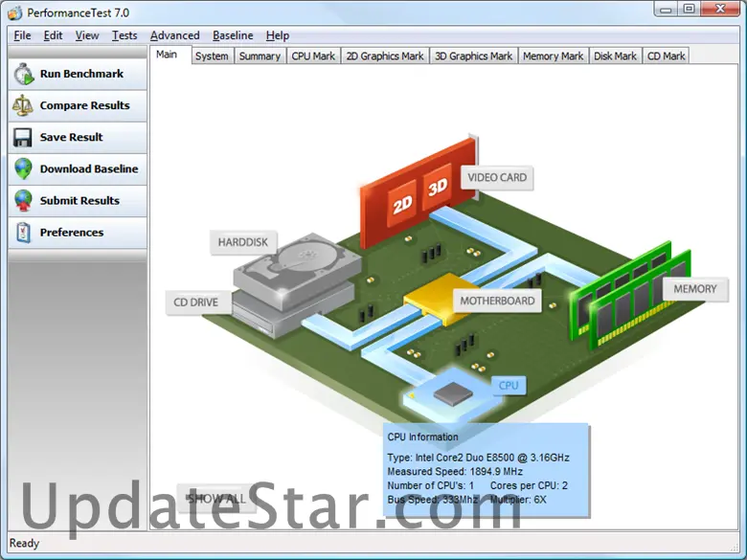Open the Tests menu

coord(124,35)
